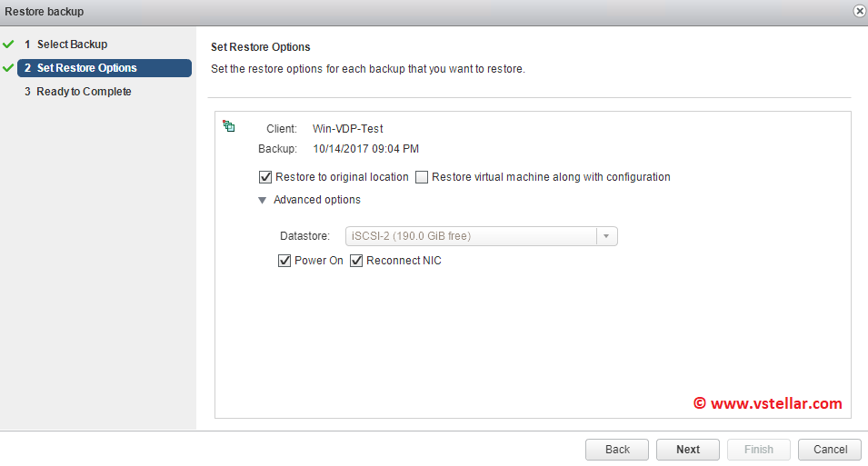The image size is (868, 466).
Task: Enable Restore virtual machine along with configuration
Action: (x=422, y=177)
